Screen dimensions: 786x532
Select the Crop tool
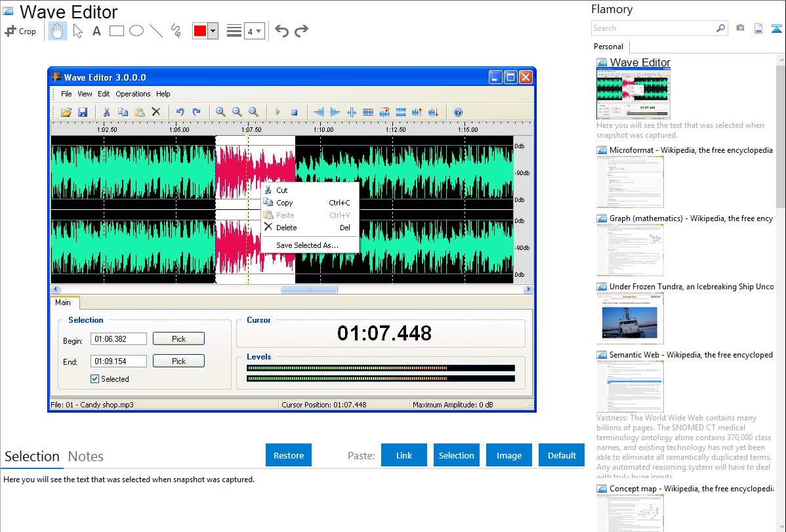20,31
